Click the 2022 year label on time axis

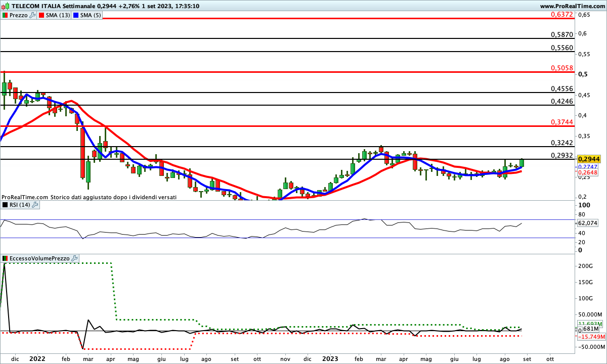point(37,358)
